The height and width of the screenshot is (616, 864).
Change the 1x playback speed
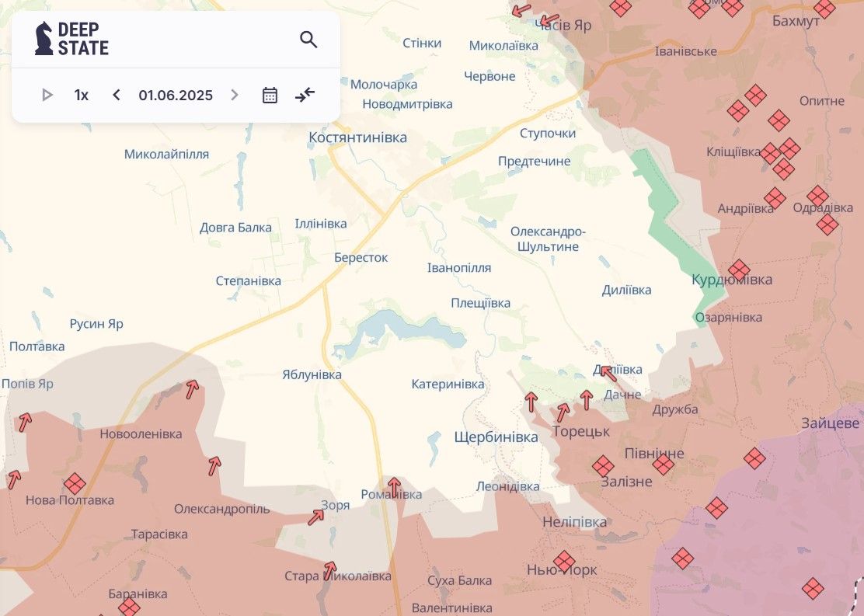click(x=82, y=95)
